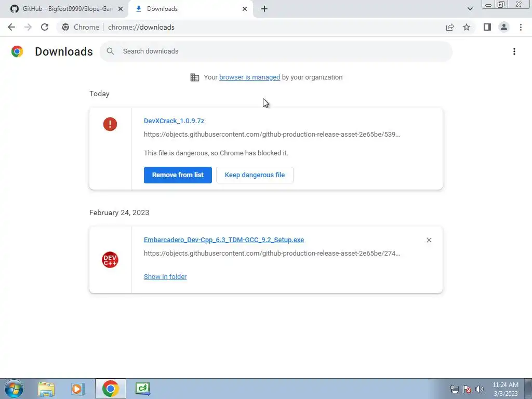This screenshot has height=399, width=532.
Task: Bookmark this page with the star icon
Action: 467,27
